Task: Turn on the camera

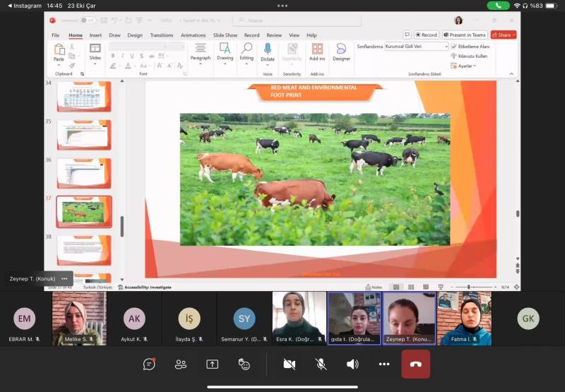Action: tap(289, 364)
